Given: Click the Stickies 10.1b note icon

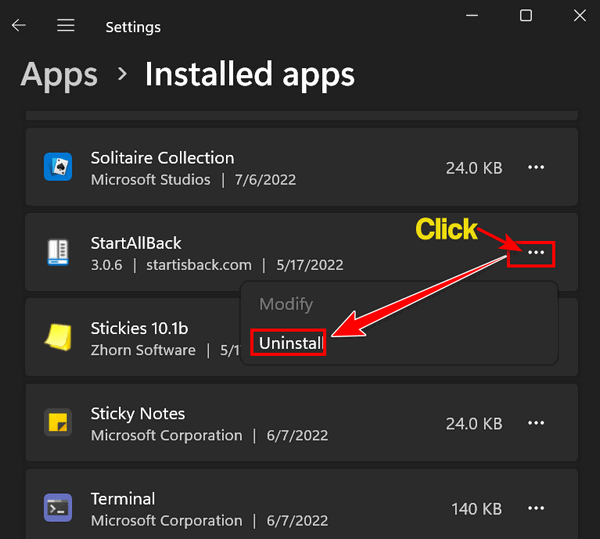Looking at the screenshot, I should [58, 337].
